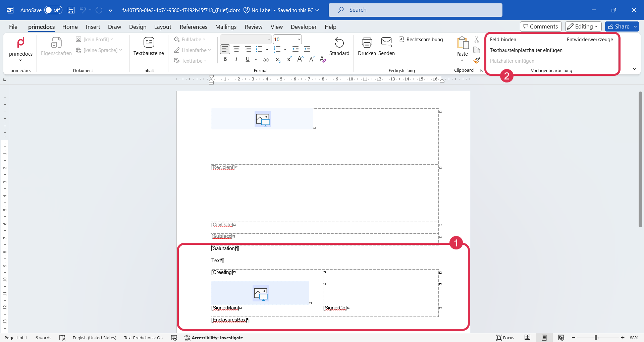The width and height of the screenshot is (644, 342).
Task: Click in the Search box
Action: [415, 10]
